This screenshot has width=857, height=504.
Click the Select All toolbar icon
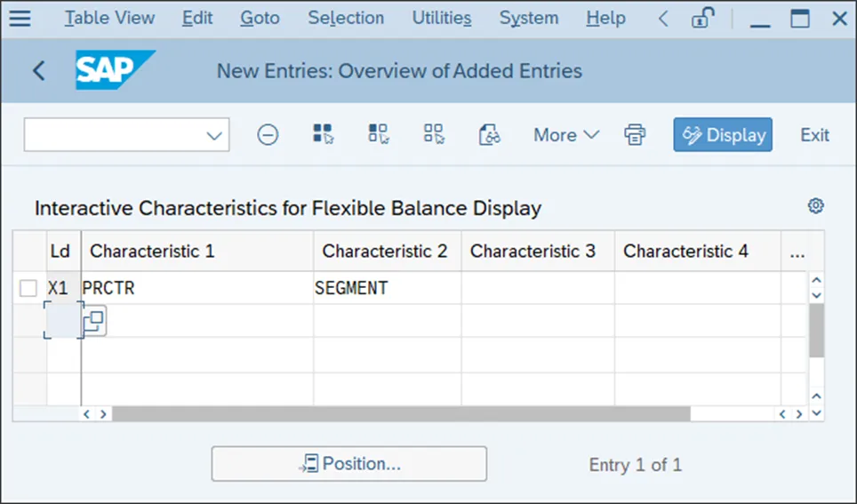[x=324, y=134]
